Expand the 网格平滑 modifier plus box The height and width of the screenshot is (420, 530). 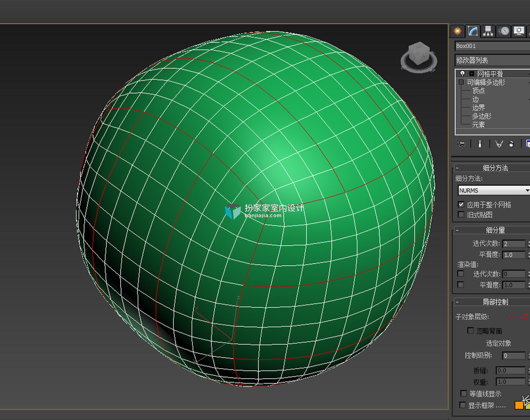click(x=472, y=74)
